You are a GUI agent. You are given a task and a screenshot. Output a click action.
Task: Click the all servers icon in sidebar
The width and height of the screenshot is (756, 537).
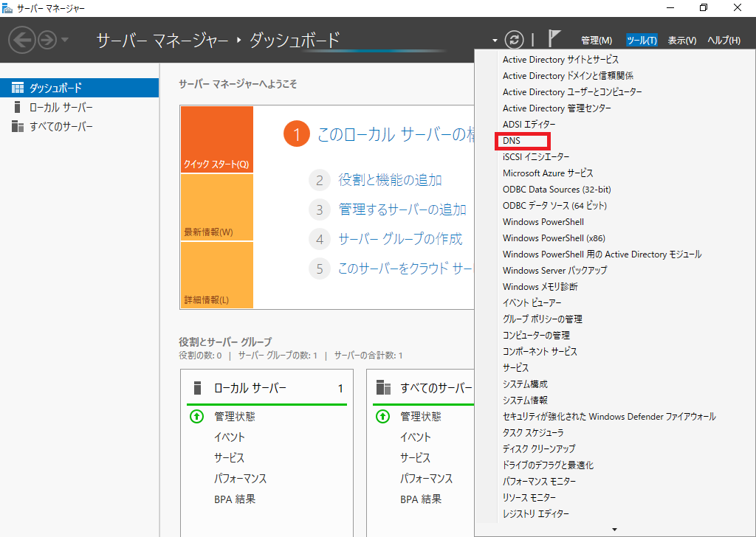coord(18,126)
